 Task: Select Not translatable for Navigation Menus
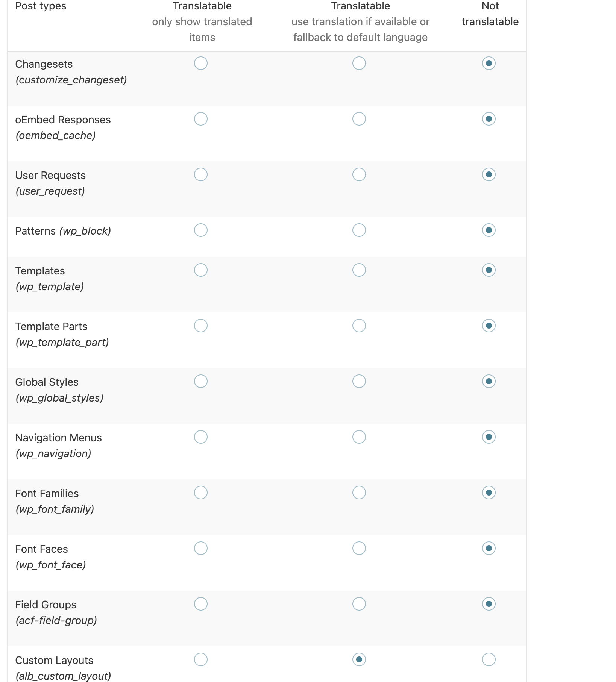click(x=489, y=437)
